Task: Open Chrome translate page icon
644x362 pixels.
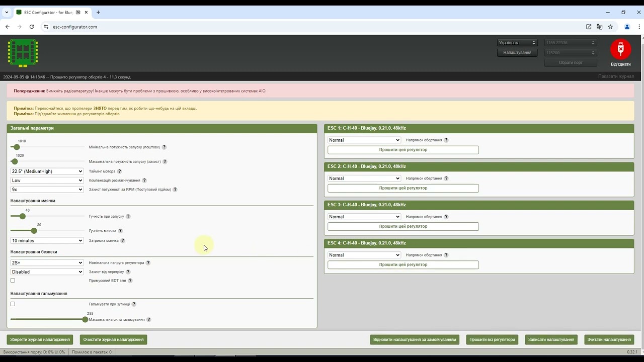Action: 599,27
